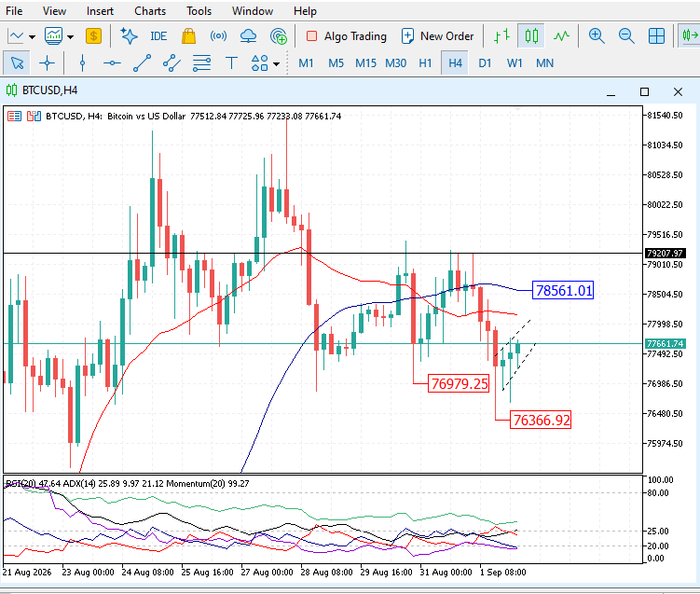
Task: Click the RSI(20) indicator label
Action: point(33,483)
